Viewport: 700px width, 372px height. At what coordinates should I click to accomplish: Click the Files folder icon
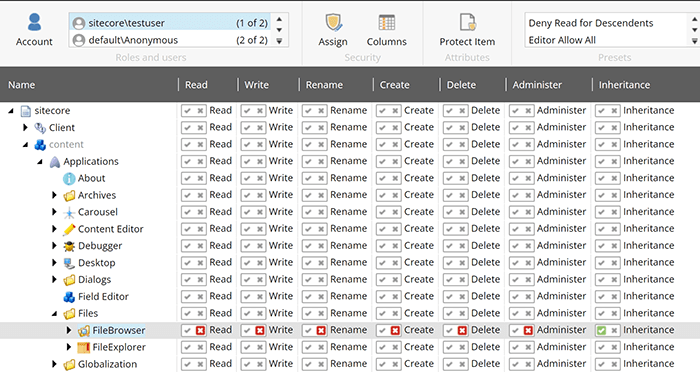pos(69,314)
